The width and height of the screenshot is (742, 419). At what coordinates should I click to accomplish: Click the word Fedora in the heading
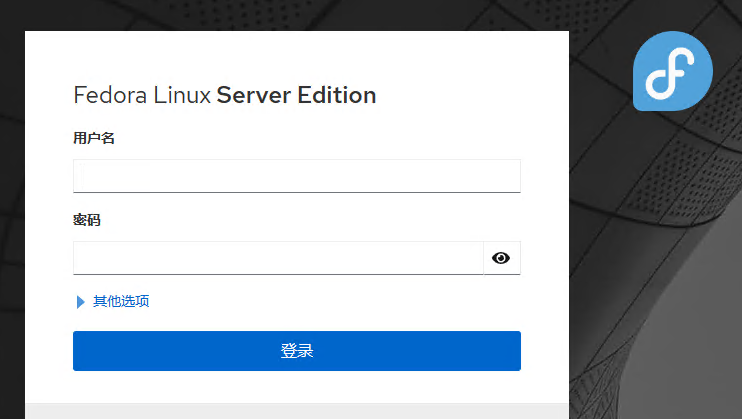tap(105, 96)
